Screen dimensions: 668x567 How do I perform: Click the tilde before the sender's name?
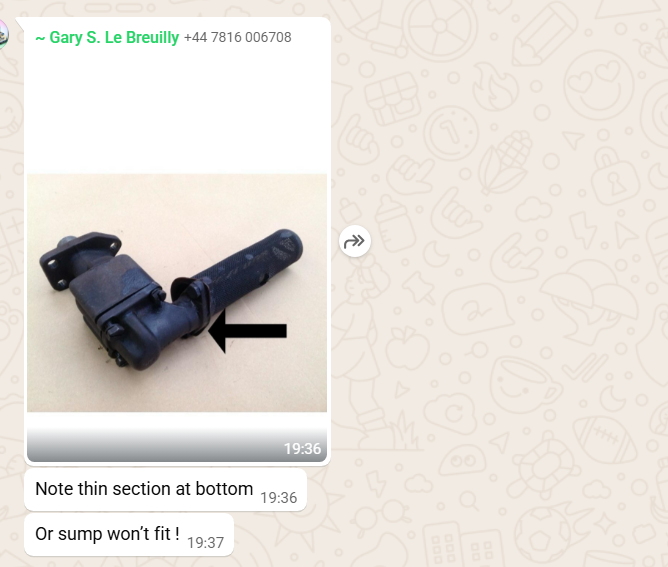point(40,38)
